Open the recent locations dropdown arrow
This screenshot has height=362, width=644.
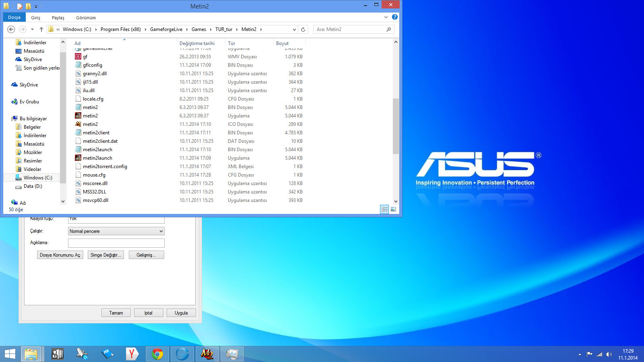[x=32, y=29]
